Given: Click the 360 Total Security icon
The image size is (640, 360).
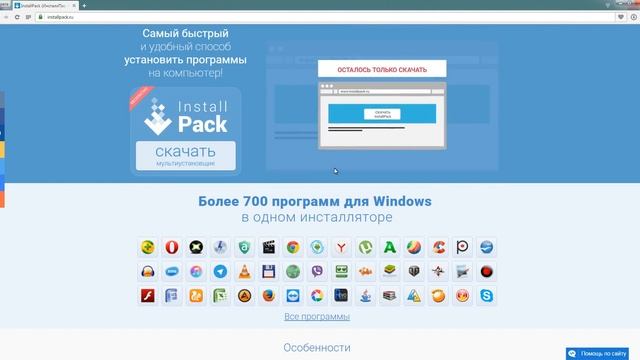Looking at the screenshot, I should point(148,247).
